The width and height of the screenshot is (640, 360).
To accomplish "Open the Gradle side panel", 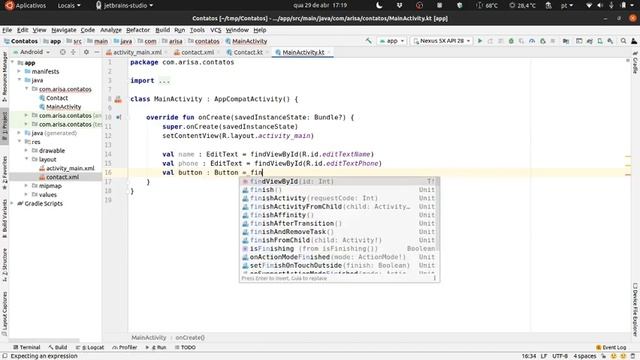I will (x=635, y=62).
